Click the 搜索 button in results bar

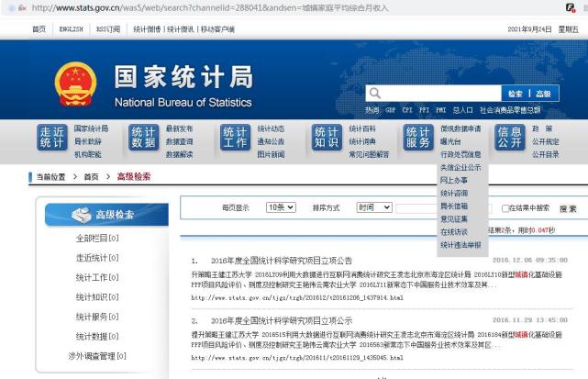568,208
